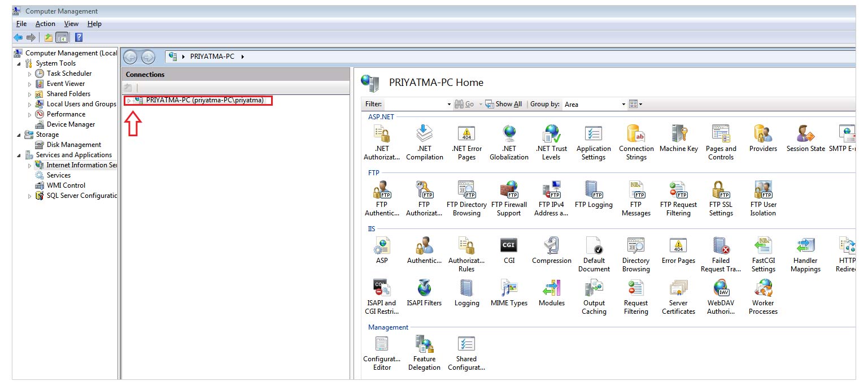Open the Modules feature

(551, 293)
